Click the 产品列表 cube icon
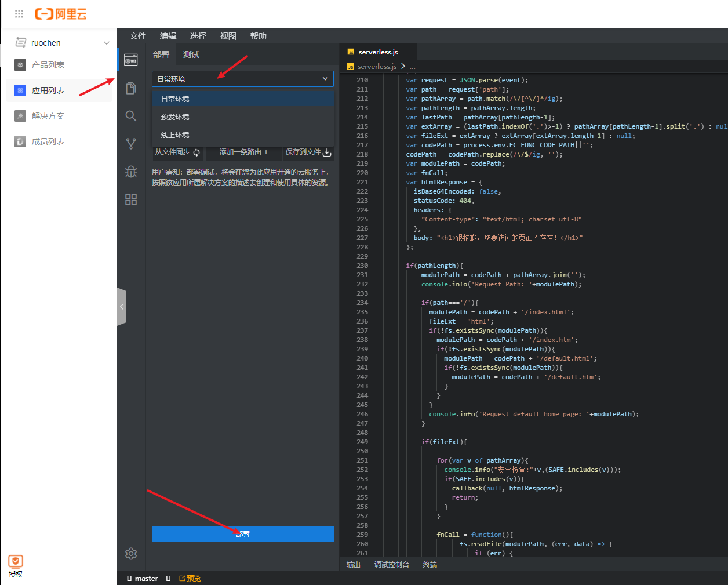728x585 pixels. pos(20,65)
